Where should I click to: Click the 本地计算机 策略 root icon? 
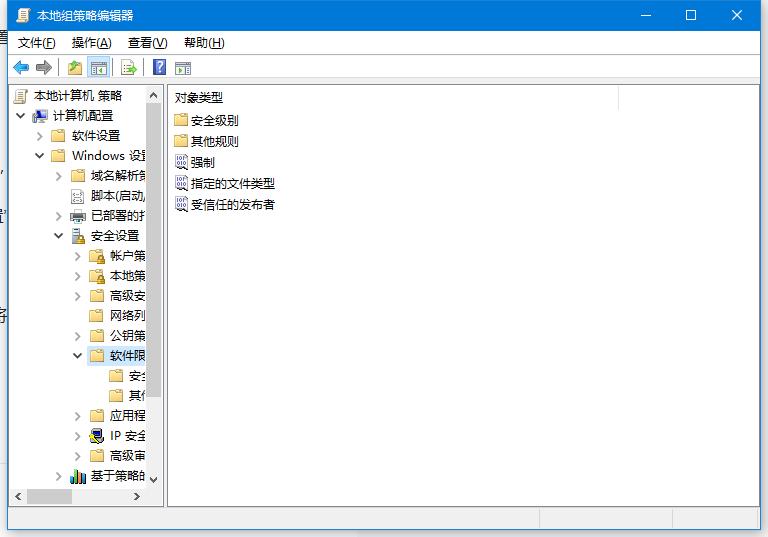[x=21, y=96]
